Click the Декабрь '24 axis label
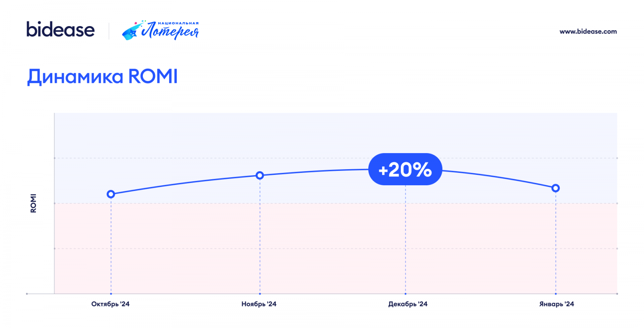Image resolution: width=644 pixels, height=328 pixels. coord(408,304)
